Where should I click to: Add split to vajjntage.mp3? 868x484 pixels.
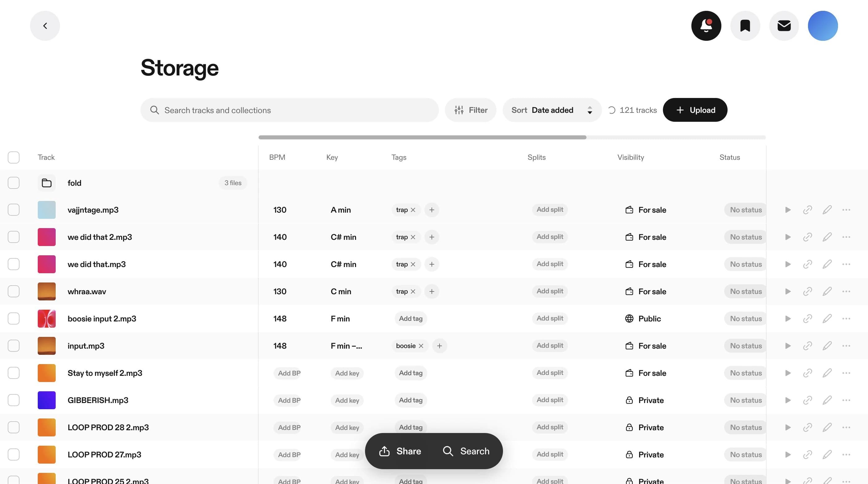pos(550,210)
